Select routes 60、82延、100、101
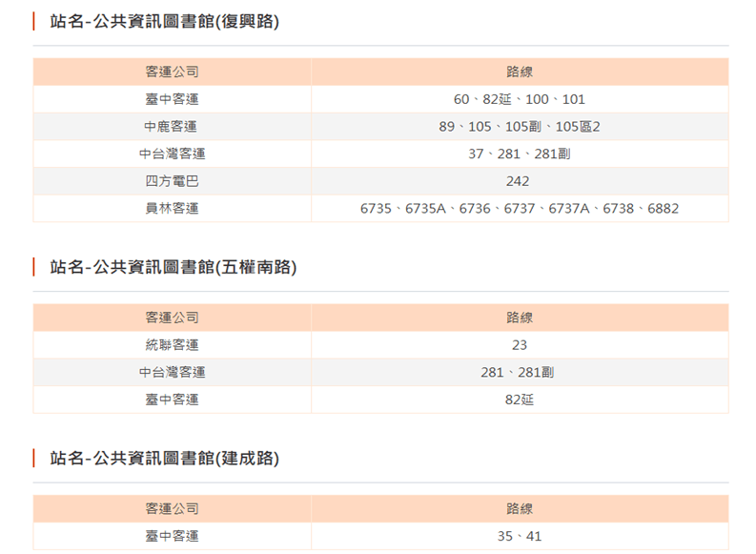Viewport: 756px width, 554px height. click(x=520, y=99)
